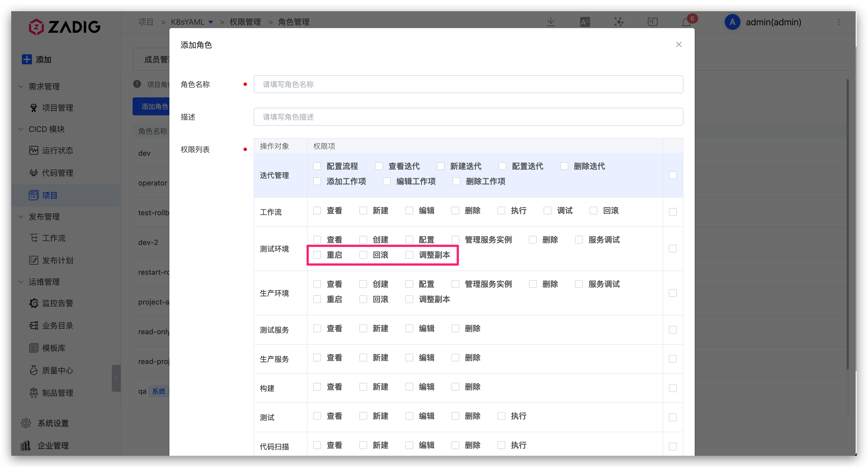Screen dimensions: 868x467
Task: Collapse the CICD 模块 sidebar group
Action: click(x=21, y=129)
